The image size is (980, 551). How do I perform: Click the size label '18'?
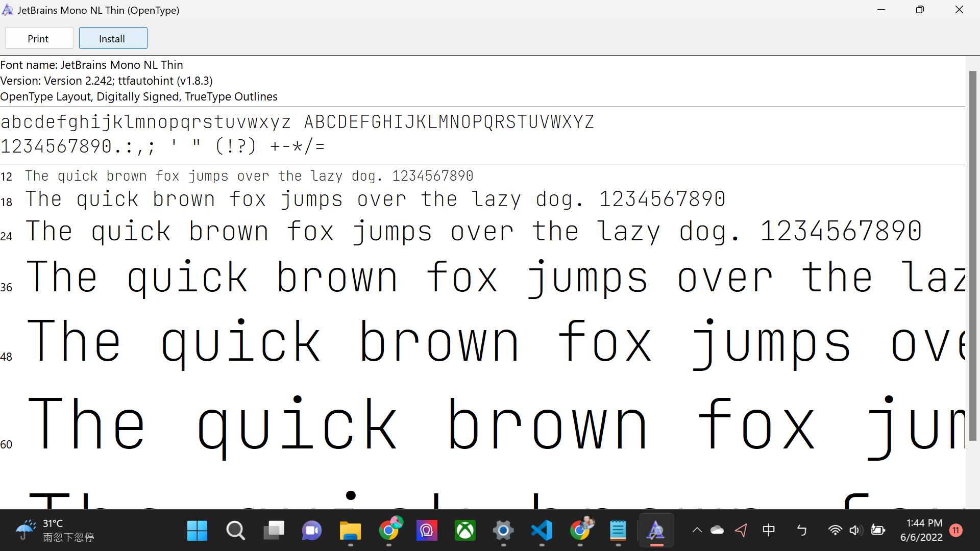[6, 202]
